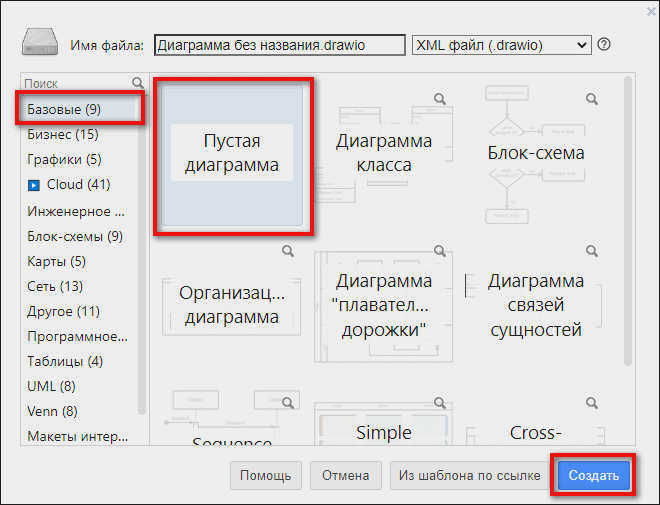
Task: Click the template gallery vertical scrollbar
Action: click(628, 221)
